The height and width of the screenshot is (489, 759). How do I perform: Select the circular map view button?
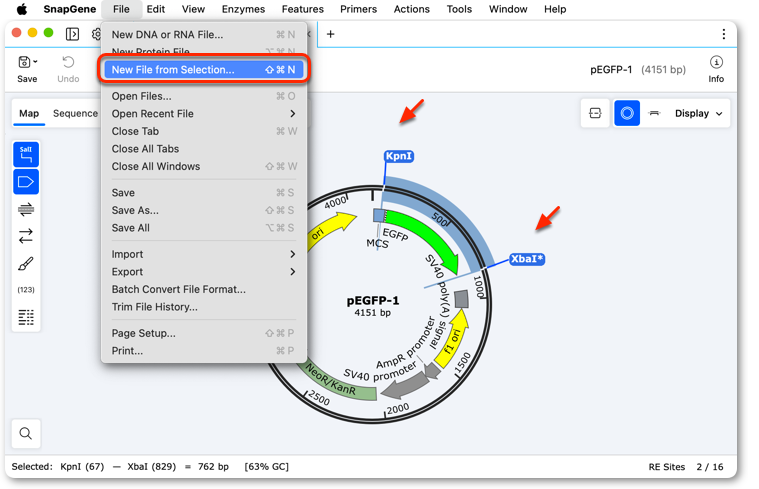tap(627, 113)
